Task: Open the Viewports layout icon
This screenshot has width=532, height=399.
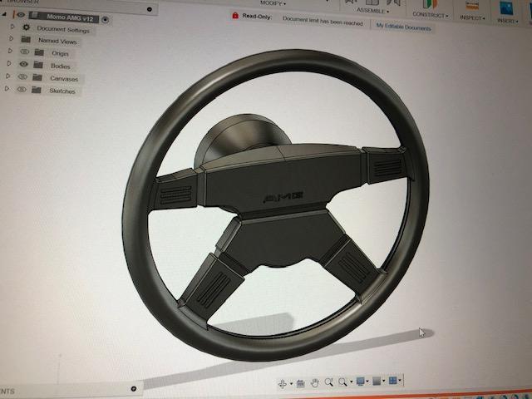Action: click(392, 381)
